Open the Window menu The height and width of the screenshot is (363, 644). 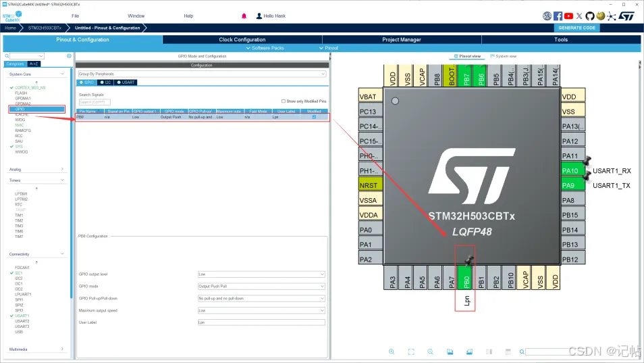pyautogui.click(x=136, y=16)
